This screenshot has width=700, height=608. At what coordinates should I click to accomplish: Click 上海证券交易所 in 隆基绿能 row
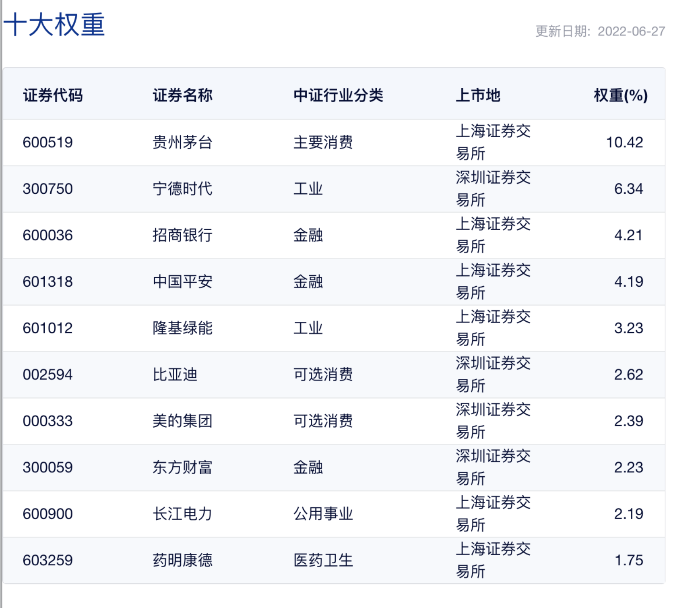[x=493, y=328]
